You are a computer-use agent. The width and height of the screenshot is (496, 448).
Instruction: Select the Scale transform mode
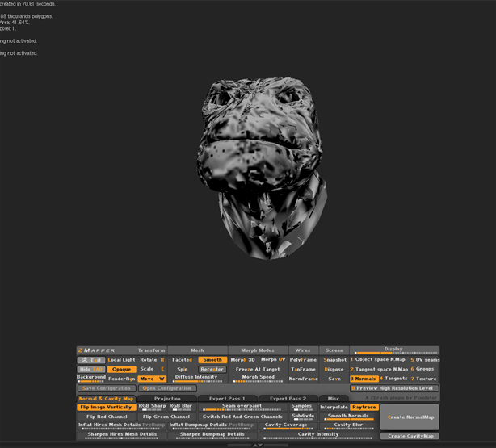[x=152, y=369]
